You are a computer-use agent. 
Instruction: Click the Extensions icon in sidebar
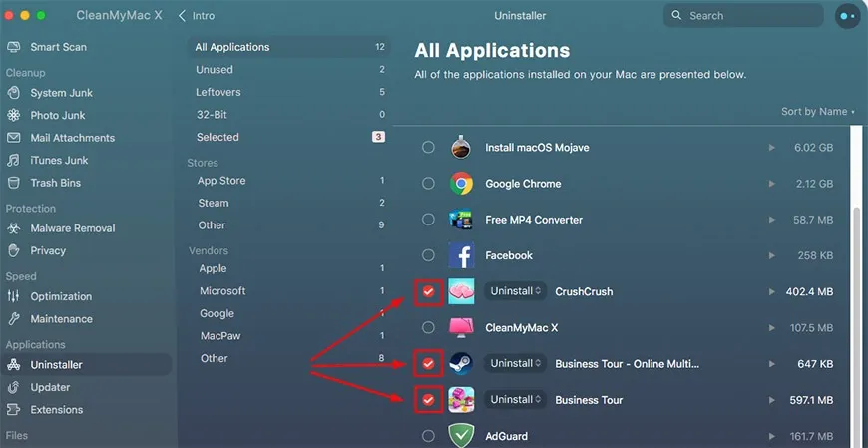pos(14,410)
